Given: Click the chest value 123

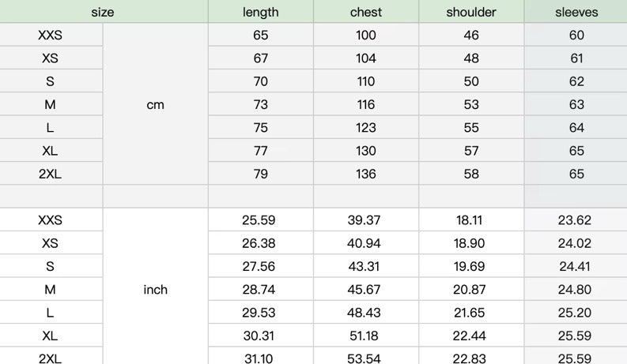Looking at the screenshot, I should (x=366, y=128).
